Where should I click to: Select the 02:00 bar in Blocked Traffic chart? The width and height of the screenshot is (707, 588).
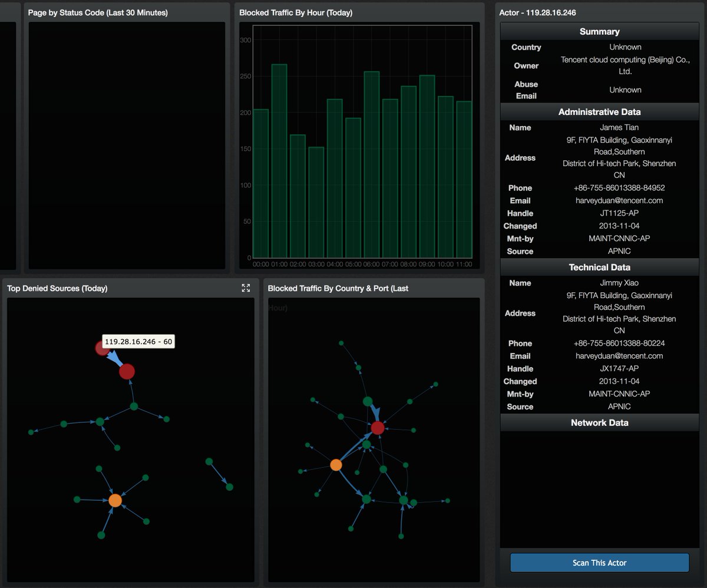[x=298, y=196]
